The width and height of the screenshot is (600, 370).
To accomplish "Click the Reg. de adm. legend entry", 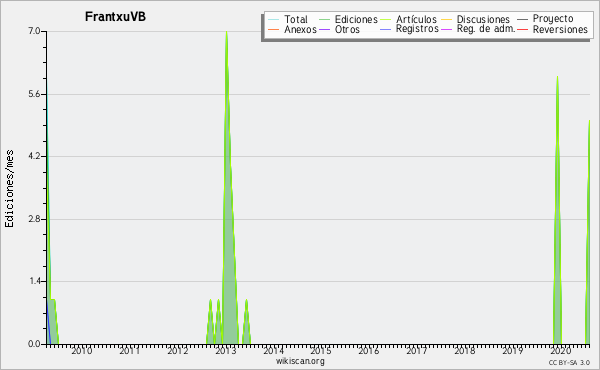I will tap(478, 29).
